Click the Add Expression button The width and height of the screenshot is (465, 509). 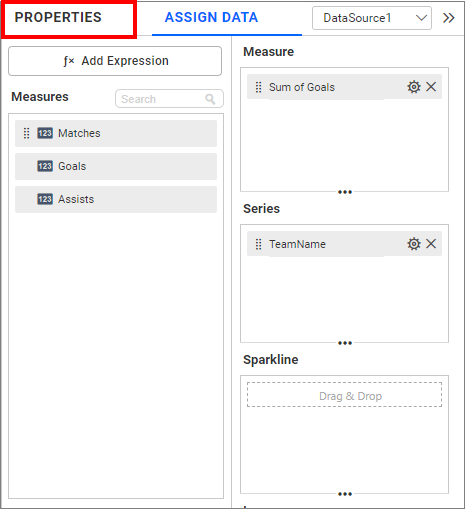(115, 61)
